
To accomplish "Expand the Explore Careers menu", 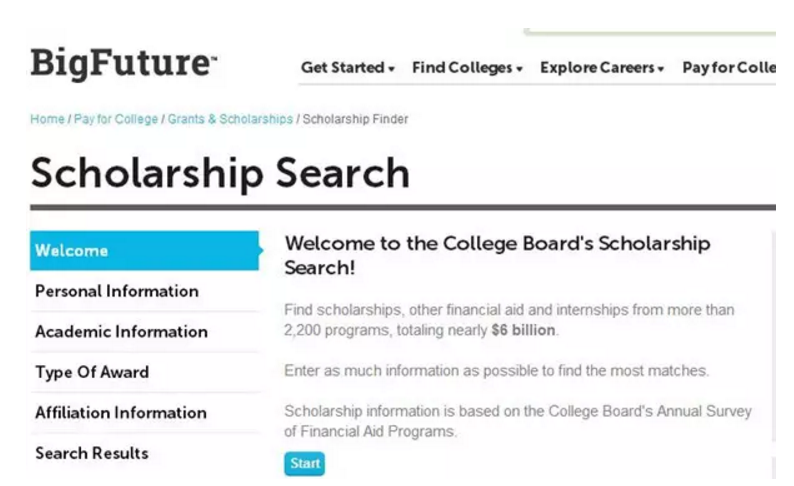I will pos(602,68).
